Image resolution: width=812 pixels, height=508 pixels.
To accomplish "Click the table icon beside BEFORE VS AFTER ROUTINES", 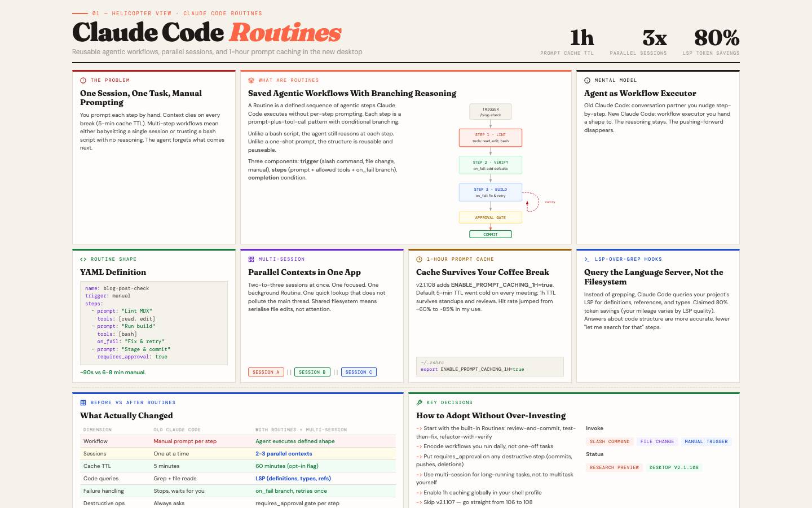I will click(x=83, y=402).
